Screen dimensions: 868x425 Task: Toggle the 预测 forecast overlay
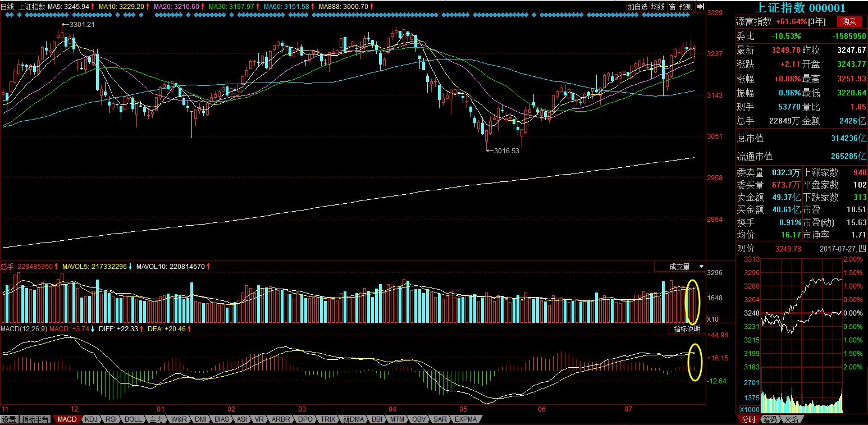[686, 7]
